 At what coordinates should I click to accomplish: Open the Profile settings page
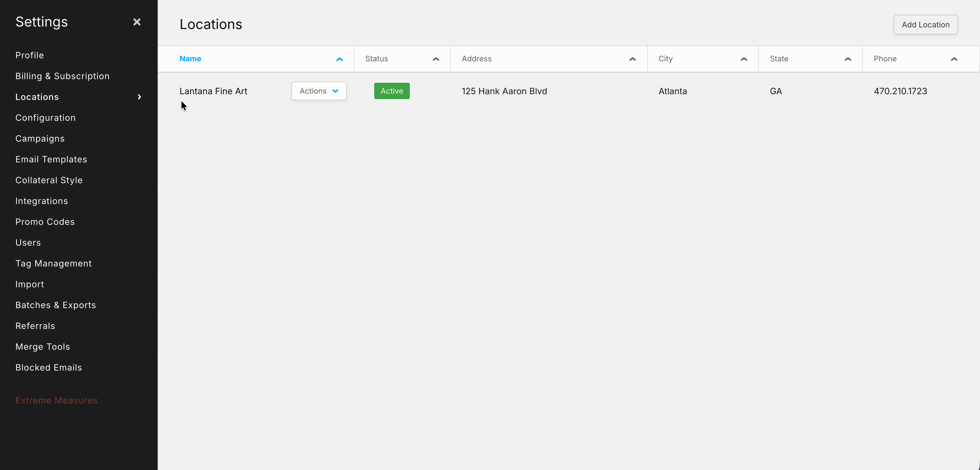pyautogui.click(x=30, y=55)
